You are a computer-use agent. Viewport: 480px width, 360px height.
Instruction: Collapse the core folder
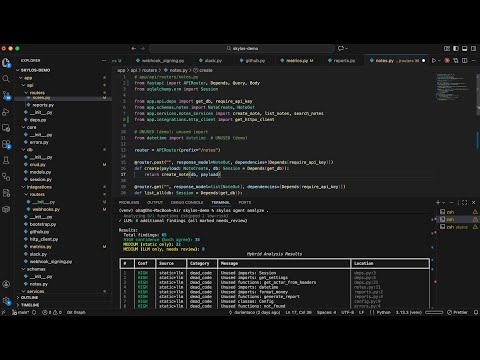31,127
